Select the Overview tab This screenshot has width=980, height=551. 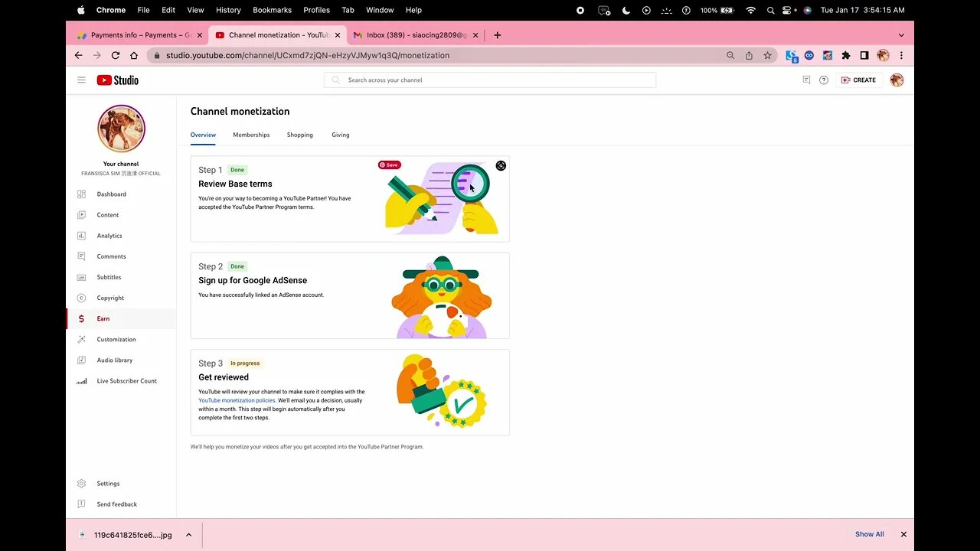coord(203,135)
